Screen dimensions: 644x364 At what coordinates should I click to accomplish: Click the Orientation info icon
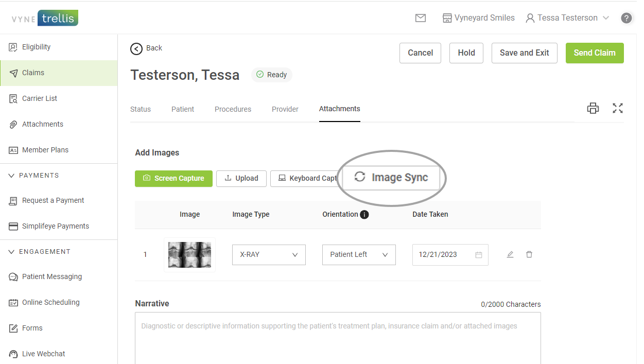(x=364, y=215)
